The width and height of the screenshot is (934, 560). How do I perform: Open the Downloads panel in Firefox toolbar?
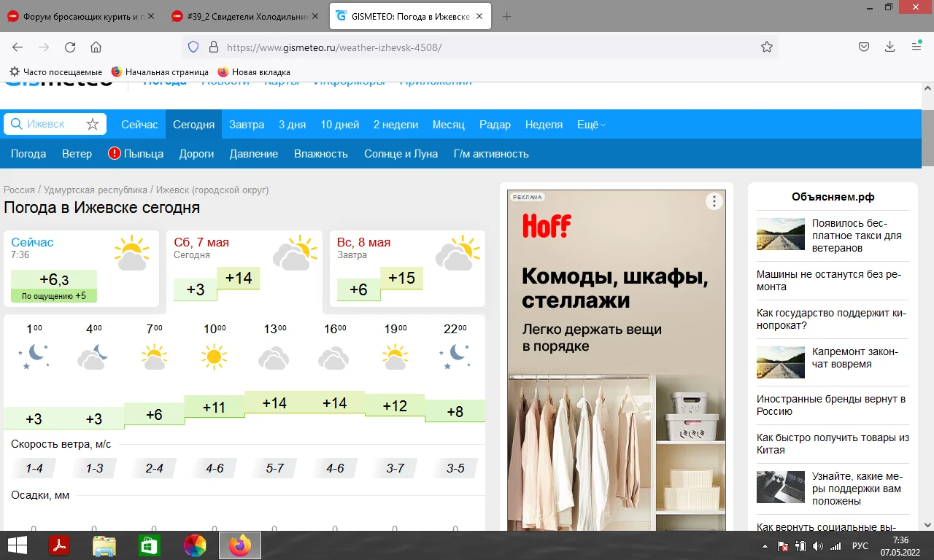pyautogui.click(x=889, y=46)
